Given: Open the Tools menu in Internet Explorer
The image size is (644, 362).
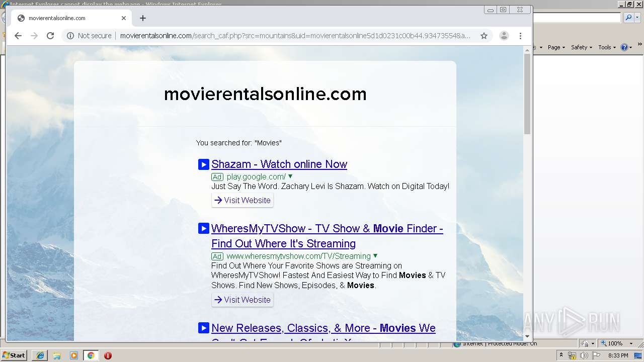Looking at the screenshot, I should coord(607,47).
